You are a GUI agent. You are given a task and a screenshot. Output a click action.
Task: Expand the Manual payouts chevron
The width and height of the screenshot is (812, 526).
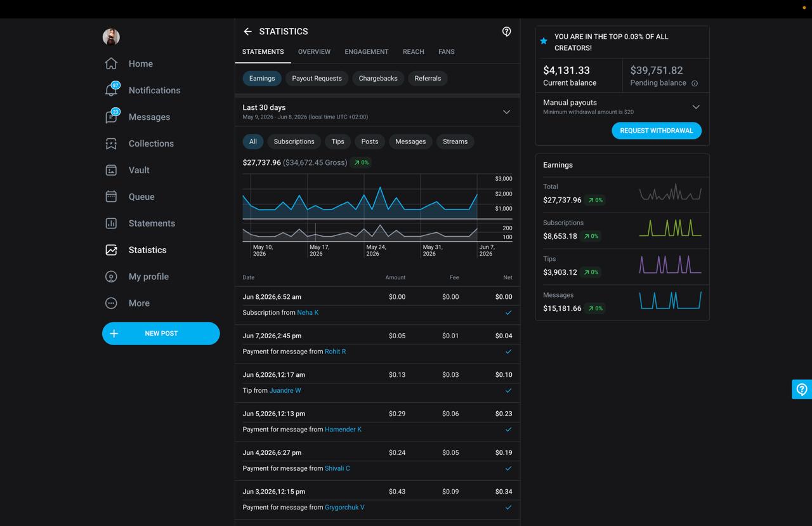point(696,107)
